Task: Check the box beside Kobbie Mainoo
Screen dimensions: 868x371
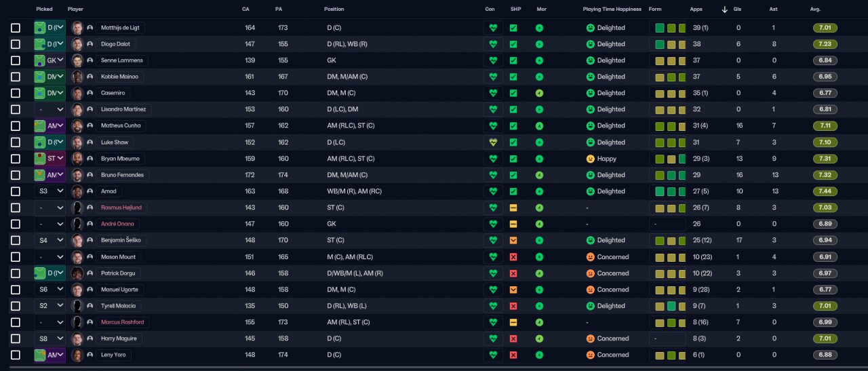Action: click(x=16, y=77)
